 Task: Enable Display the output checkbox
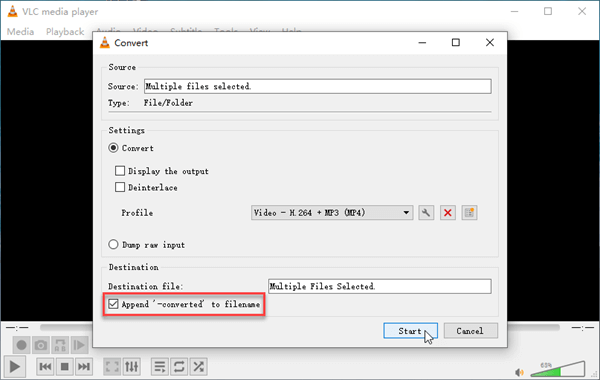(120, 171)
